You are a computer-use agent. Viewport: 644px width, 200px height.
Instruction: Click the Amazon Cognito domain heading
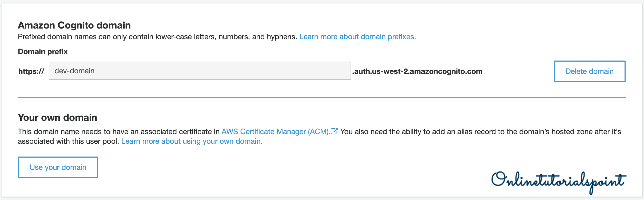pos(74,25)
